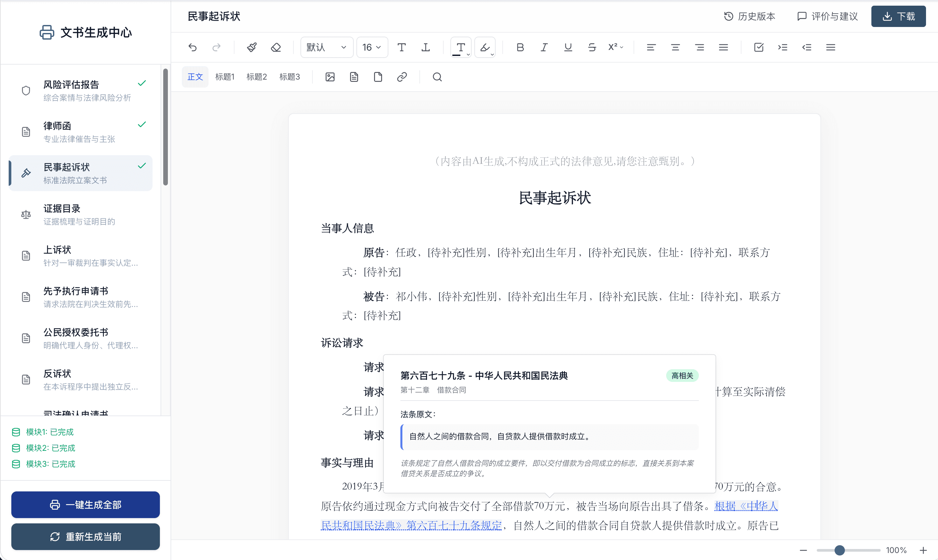Image resolution: width=938 pixels, height=560 pixels.
Task: Select 民事起诉状 in sidebar
Action: pos(80,173)
